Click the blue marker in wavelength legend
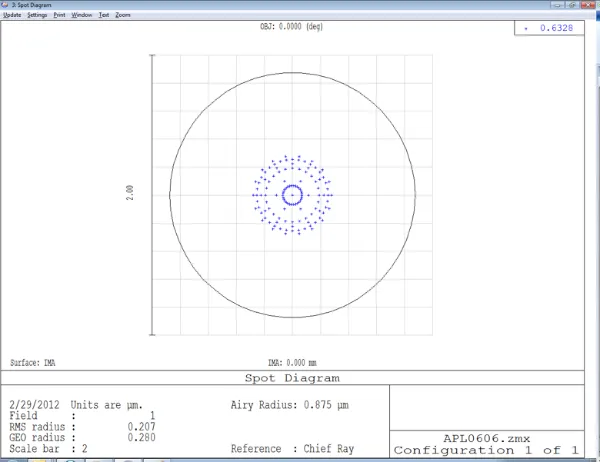Screen dimensions: 600x462 coord(529,29)
